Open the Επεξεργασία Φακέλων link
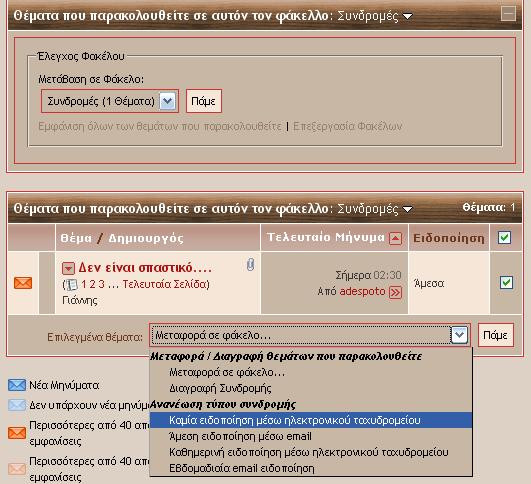Viewport: 531px width, 484px height. coord(348,126)
